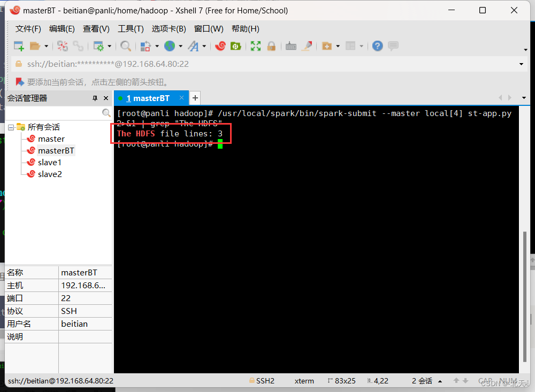
Task: Click the New session toolbar icon
Action: point(19,45)
